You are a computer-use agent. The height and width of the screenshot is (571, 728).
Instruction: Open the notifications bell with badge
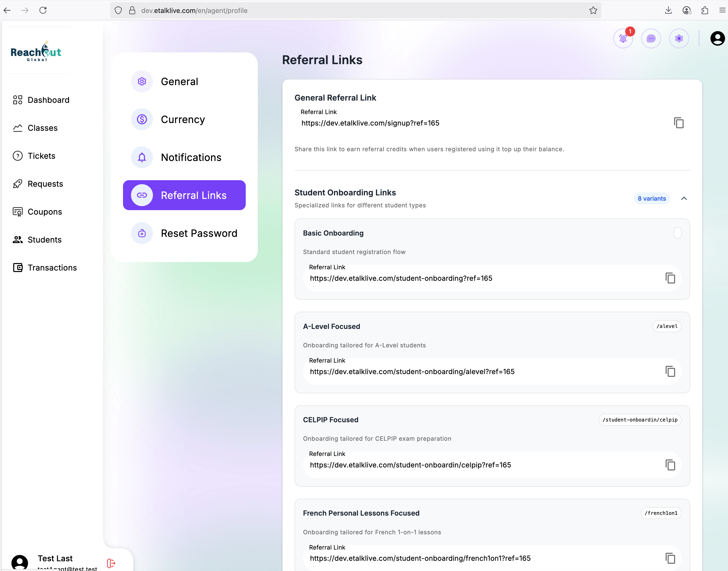tap(623, 39)
